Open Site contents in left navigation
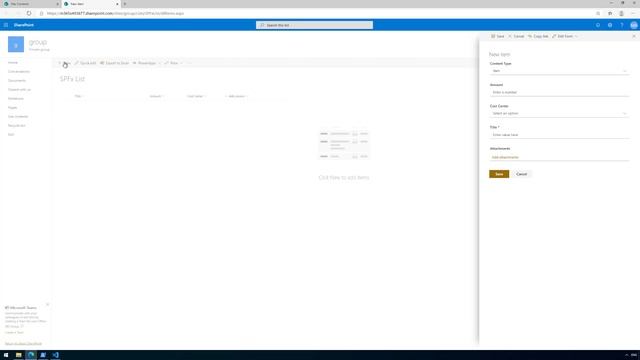 18,116
